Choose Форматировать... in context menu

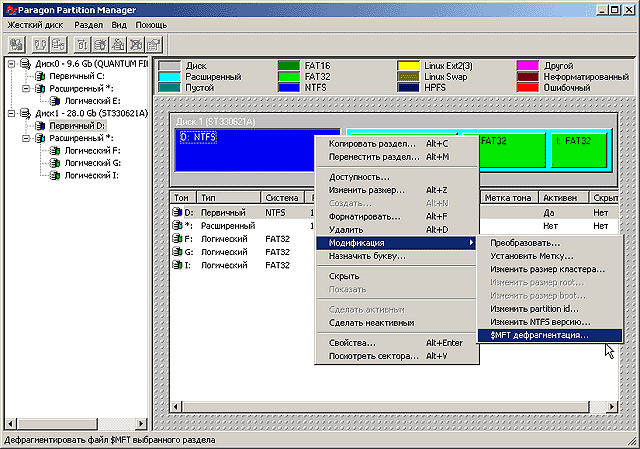[396, 216]
